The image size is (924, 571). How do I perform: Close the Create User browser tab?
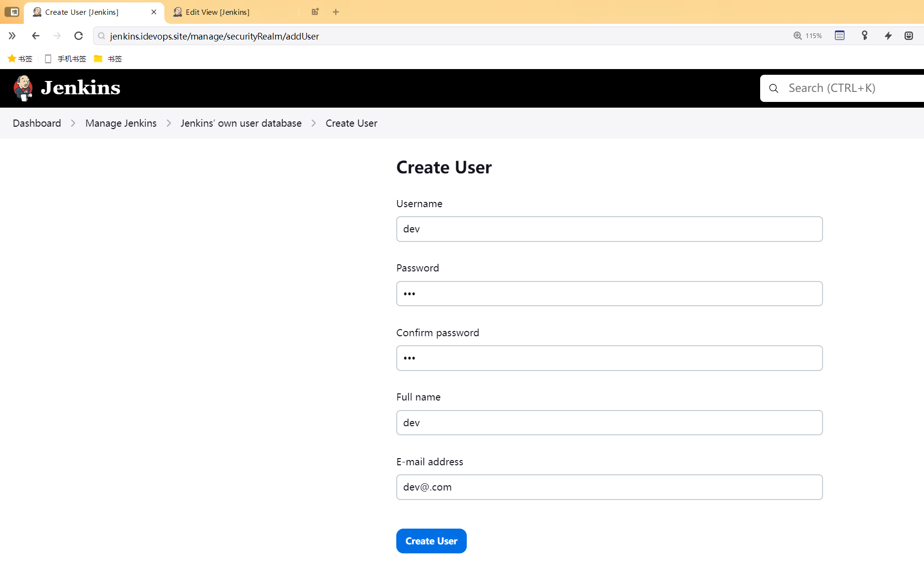pyautogui.click(x=154, y=12)
